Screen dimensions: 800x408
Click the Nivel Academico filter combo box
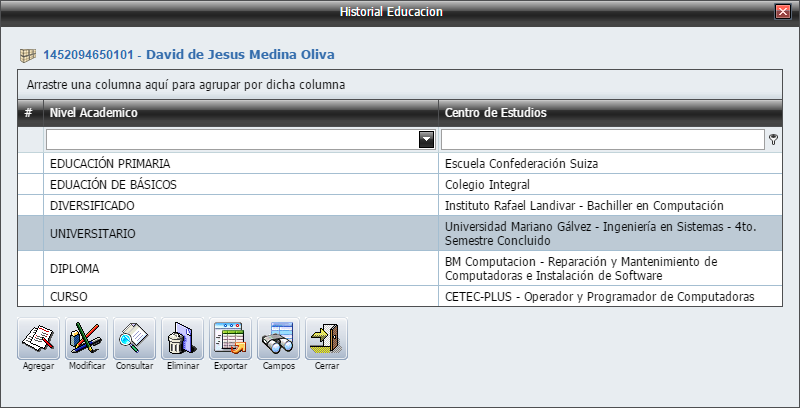click(240, 140)
